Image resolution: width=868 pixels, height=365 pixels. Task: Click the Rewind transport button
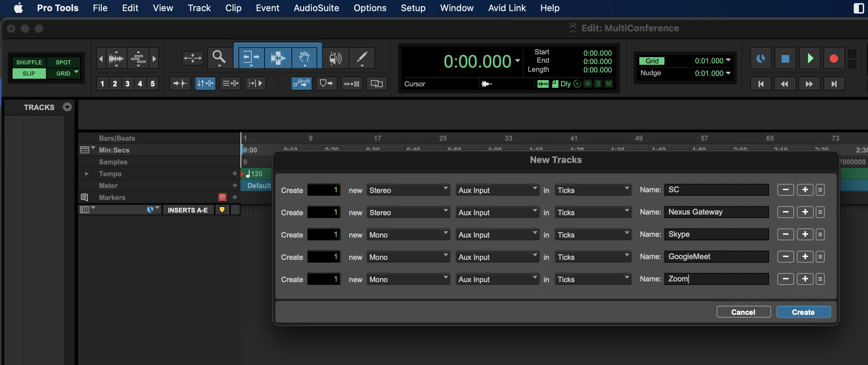point(785,84)
